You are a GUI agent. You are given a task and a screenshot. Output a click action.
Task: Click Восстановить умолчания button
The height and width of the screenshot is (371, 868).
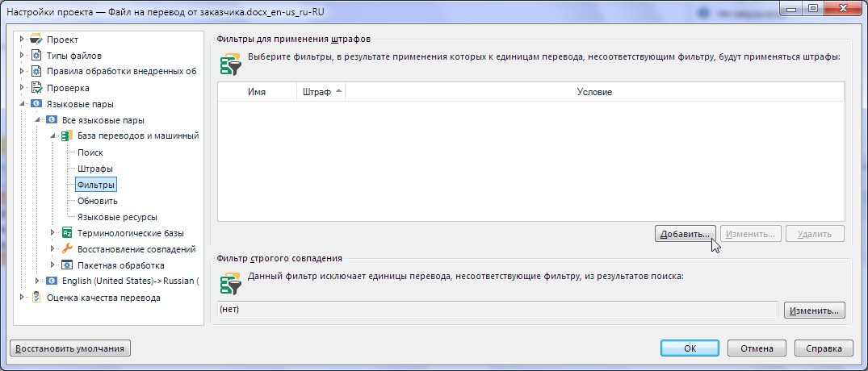tap(70, 348)
